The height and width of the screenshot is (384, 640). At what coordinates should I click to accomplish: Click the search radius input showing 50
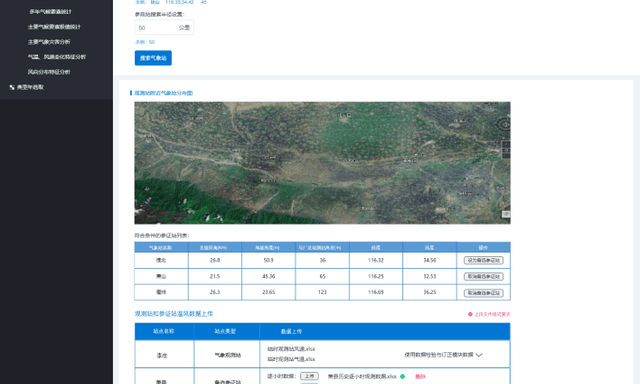click(164, 27)
